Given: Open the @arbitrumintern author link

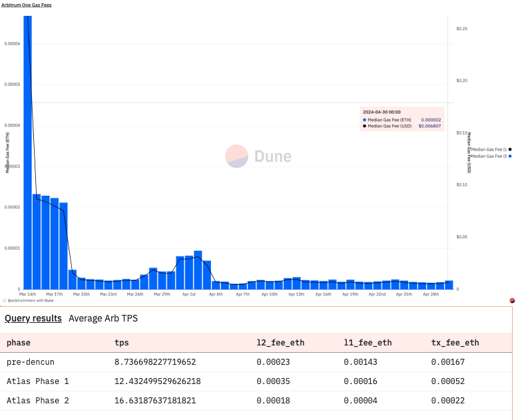Looking at the screenshot, I should pos(21,300).
